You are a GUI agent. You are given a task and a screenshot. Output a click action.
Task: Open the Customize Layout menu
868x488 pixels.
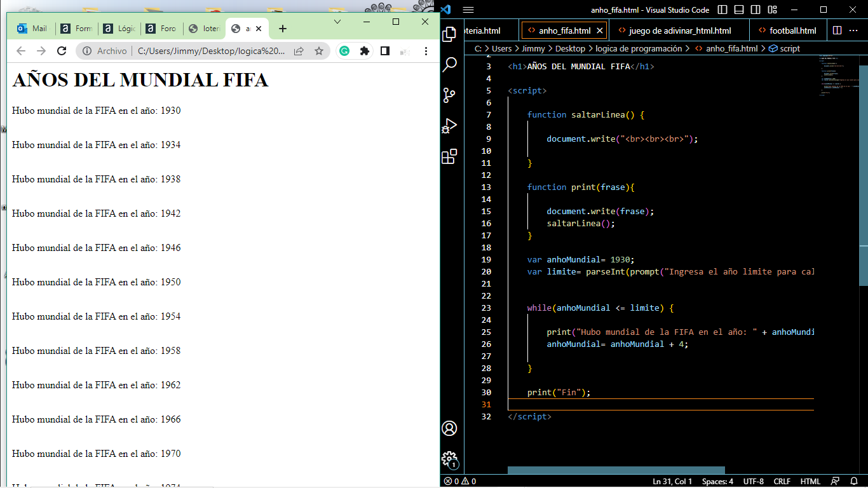click(x=772, y=10)
